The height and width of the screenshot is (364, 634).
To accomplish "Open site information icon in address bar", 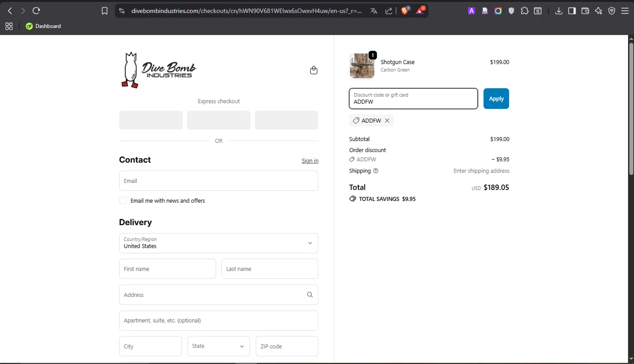I will pyautogui.click(x=122, y=11).
